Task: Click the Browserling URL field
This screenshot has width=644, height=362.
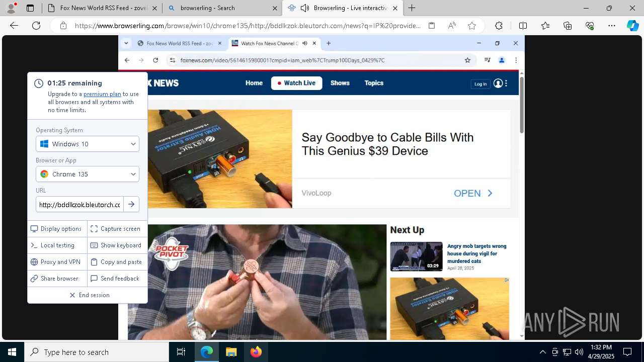Action: [x=79, y=204]
